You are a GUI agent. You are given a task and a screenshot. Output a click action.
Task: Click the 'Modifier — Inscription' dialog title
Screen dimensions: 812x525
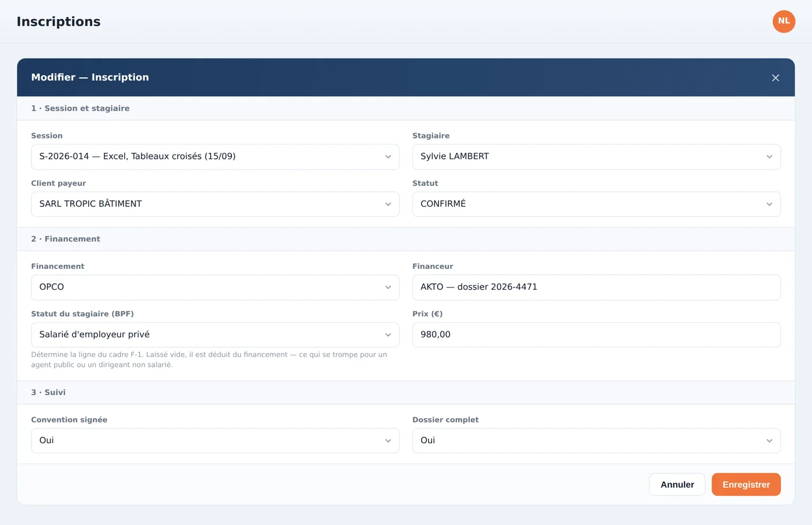pyautogui.click(x=90, y=77)
